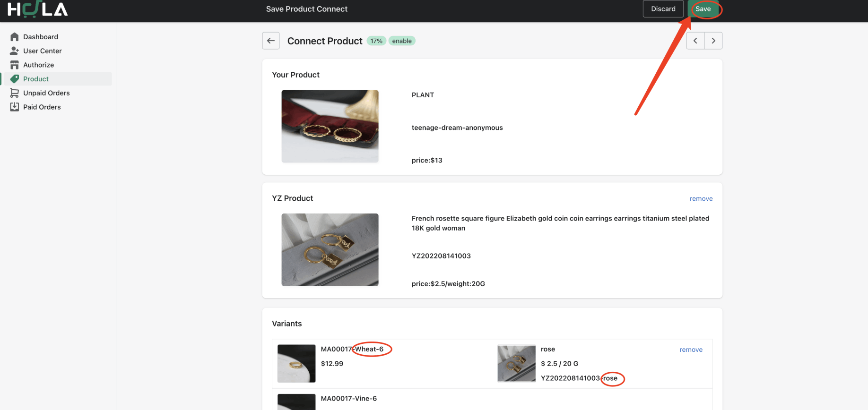Click MA00017-Wheat-6 variant name
Image resolution: width=868 pixels, height=410 pixels.
pyautogui.click(x=352, y=349)
